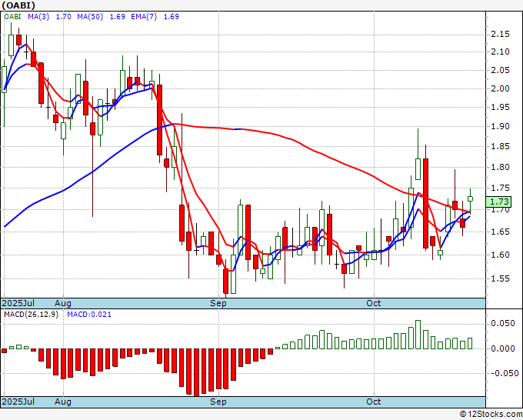This screenshot has height=420, width=523.
Task: Click the Oct label on price chart axis
Action: 373,303
